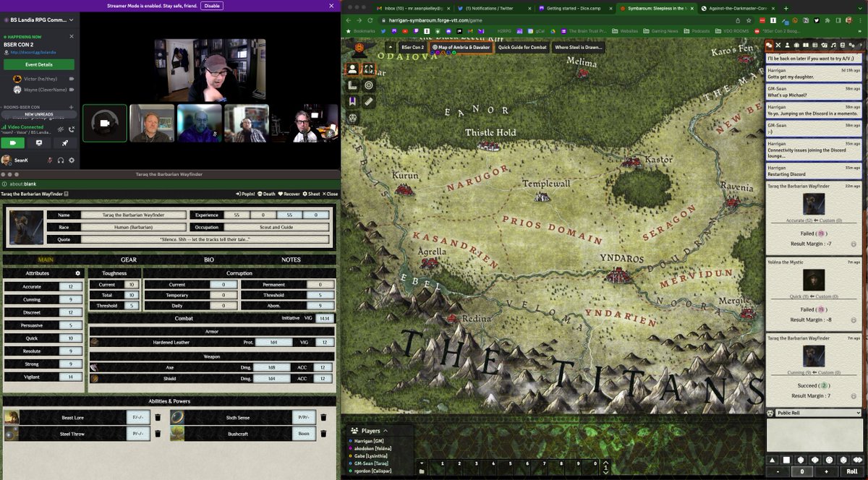Collapse the scene navigation bar

pyautogui.click(x=390, y=47)
